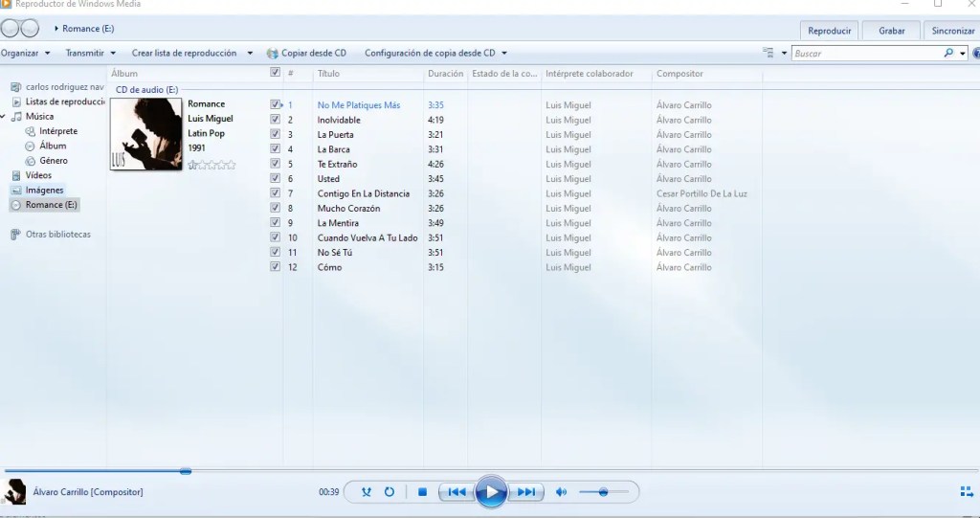The height and width of the screenshot is (518, 980).
Task: Mute the speaker volume icon
Action: coord(561,492)
